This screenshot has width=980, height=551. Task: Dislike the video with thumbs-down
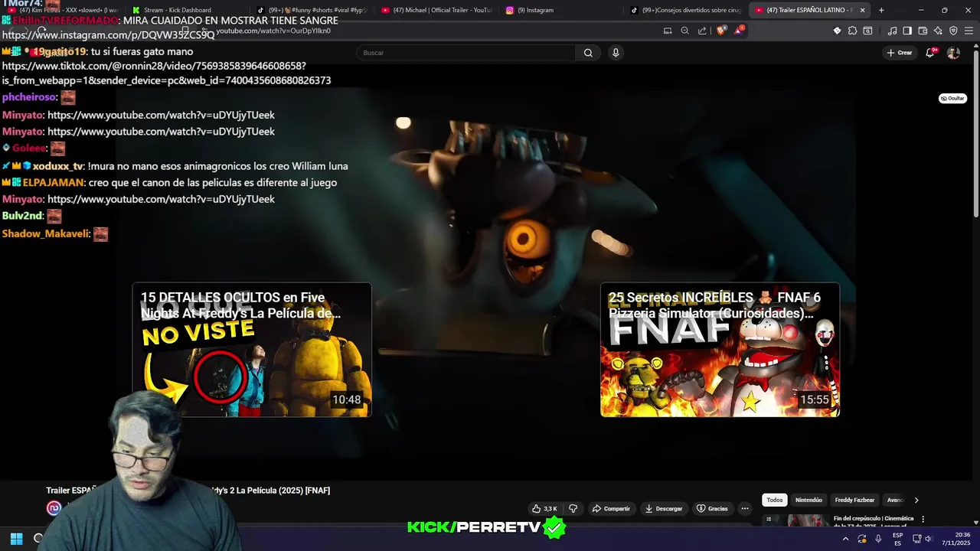point(573,509)
